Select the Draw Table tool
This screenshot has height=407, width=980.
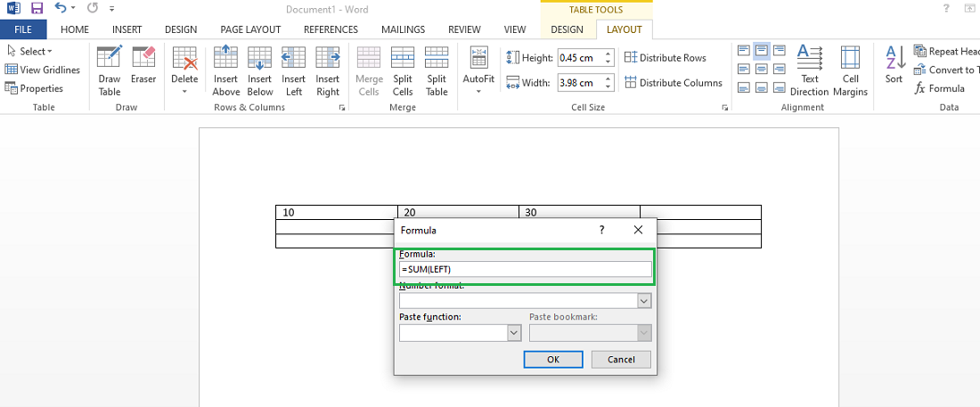click(x=110, y=70)
